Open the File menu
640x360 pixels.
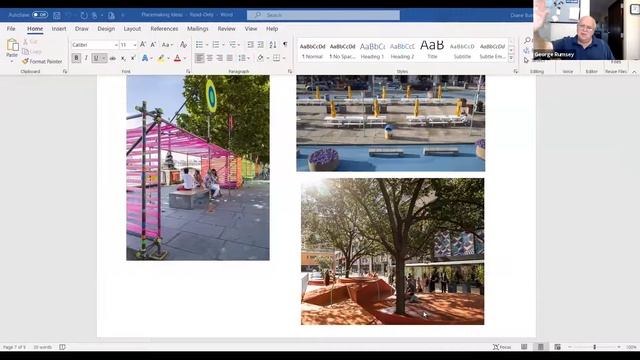coord(11,29)
